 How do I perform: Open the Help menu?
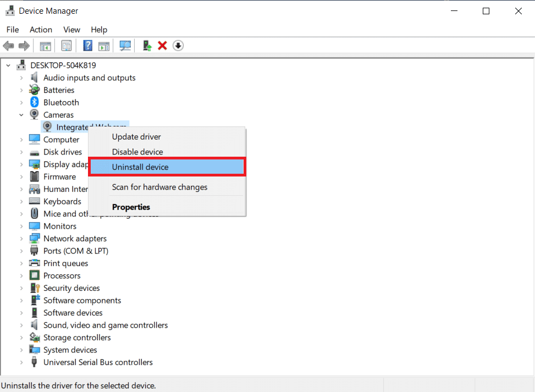99,30
